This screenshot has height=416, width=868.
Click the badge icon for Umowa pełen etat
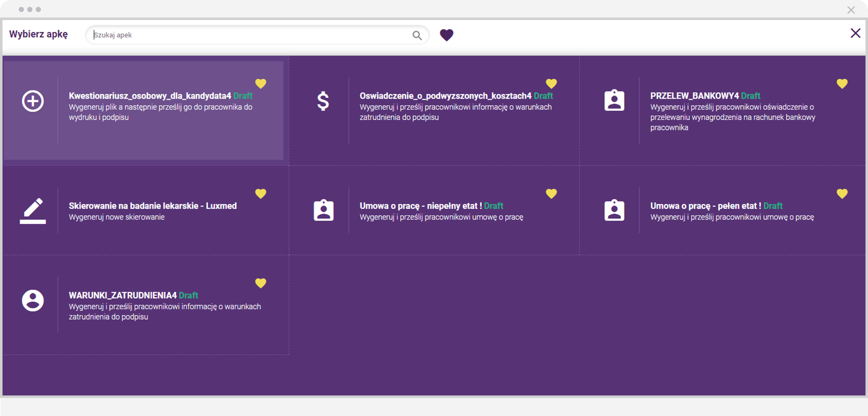(614, 211)
